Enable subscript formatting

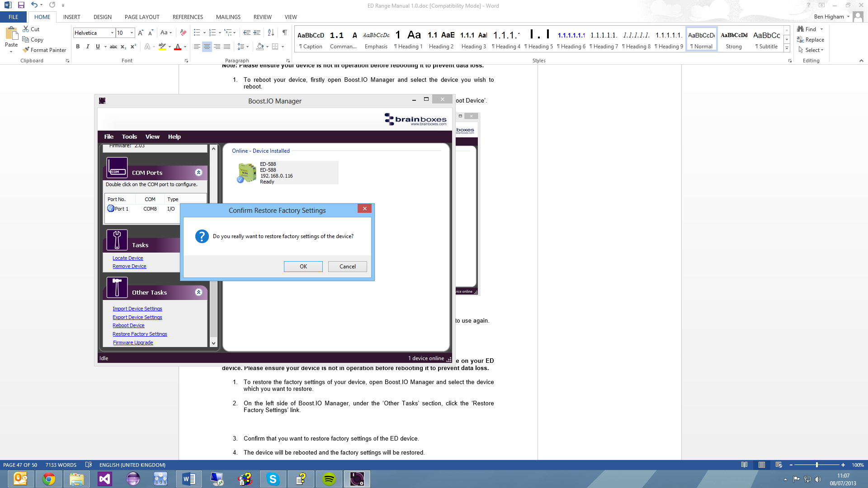point(123,46)
